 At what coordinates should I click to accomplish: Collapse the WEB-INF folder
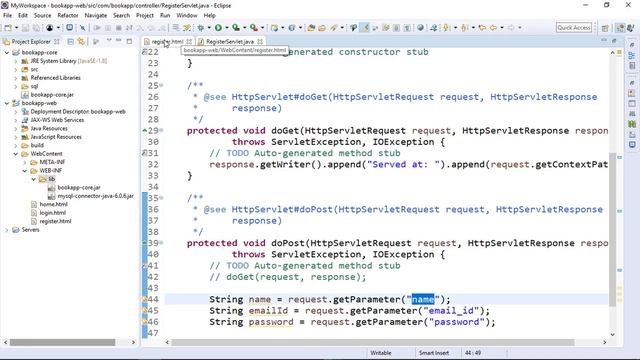click(x=24, y=171)
